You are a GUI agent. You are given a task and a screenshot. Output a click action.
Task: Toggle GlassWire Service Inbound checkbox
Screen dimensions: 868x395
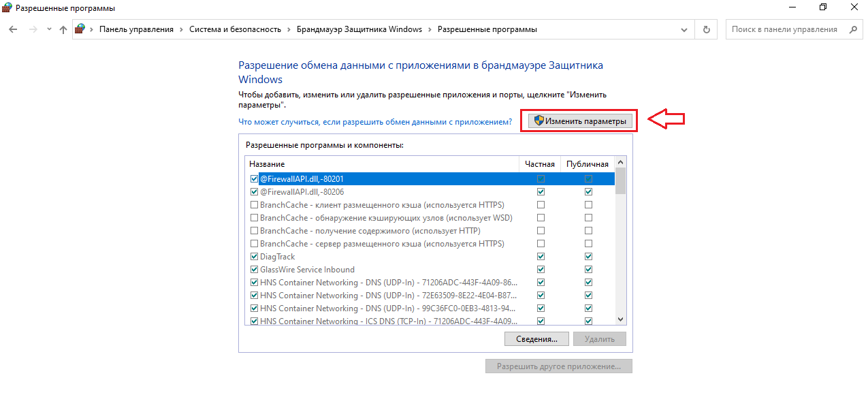click(x=255, y=270)
